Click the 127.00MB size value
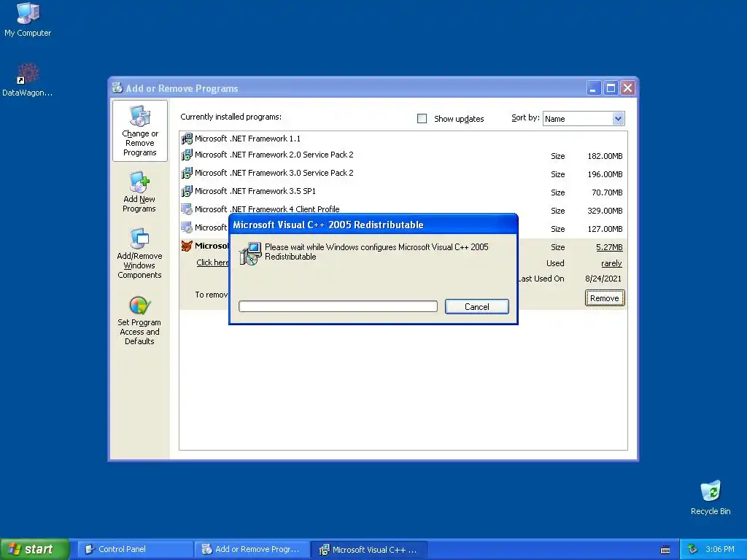The height and width of the screenshot is (560, 747). tap(605, 229)
